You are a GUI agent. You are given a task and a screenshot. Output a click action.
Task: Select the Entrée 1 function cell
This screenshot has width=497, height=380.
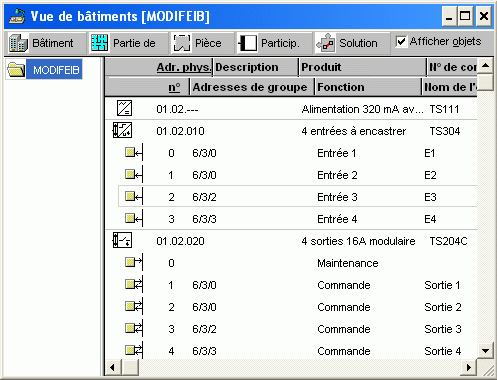[x=337, y=153]
